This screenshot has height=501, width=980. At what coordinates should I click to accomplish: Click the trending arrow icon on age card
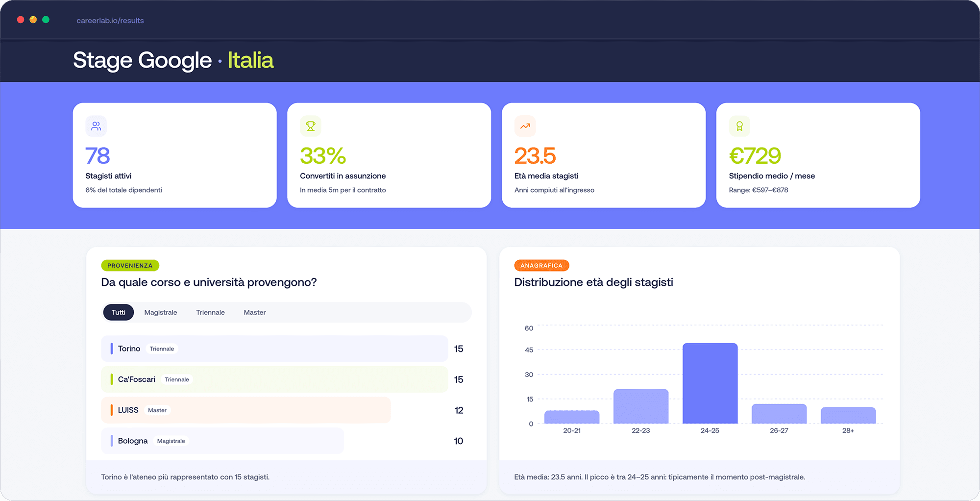525,126
